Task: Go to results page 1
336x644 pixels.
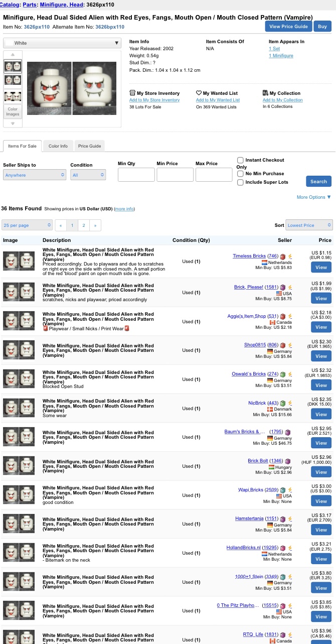Action: (x=72, y=225)
